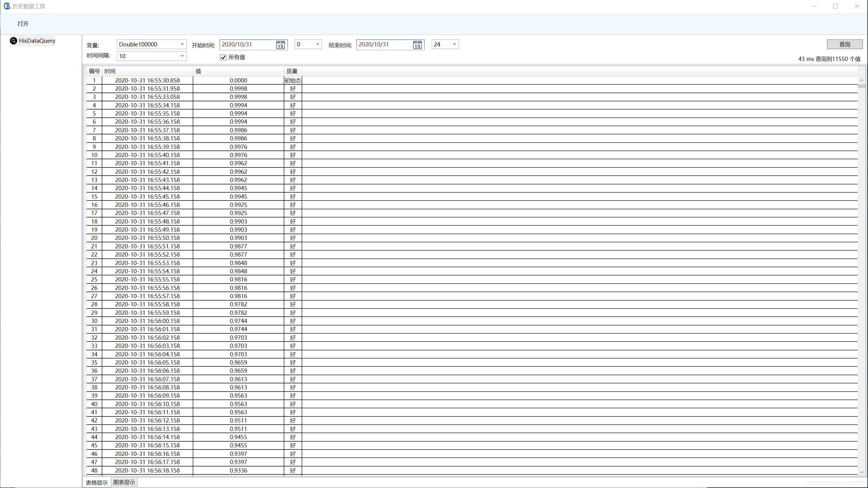Select time cell 2020-10-31 16:55:55.158
Screen dimensions: 868x488
(x=147, y=280)
